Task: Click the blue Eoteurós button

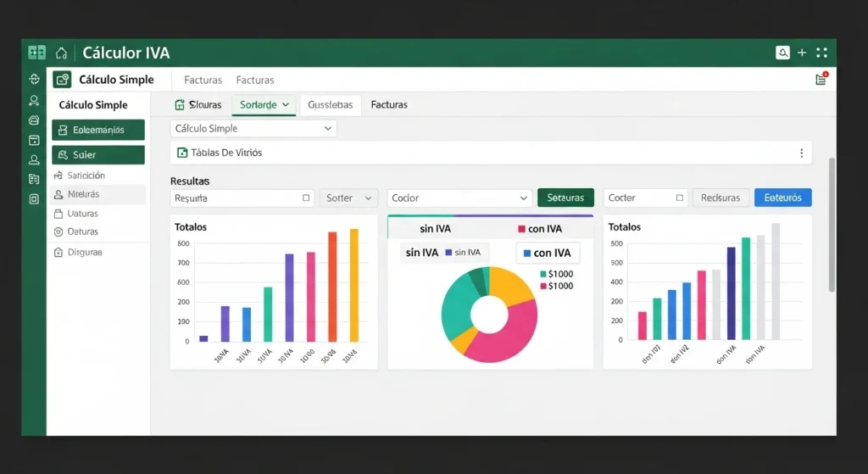Action: point(782,198)
